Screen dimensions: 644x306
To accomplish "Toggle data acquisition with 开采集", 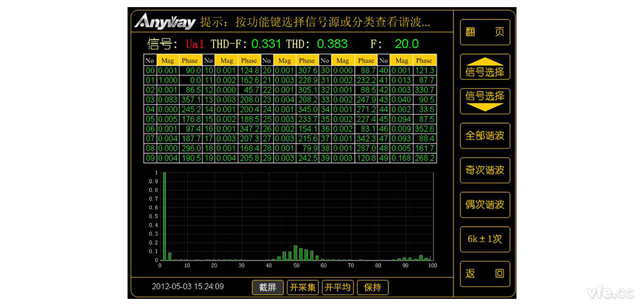I will coord(303,287).
